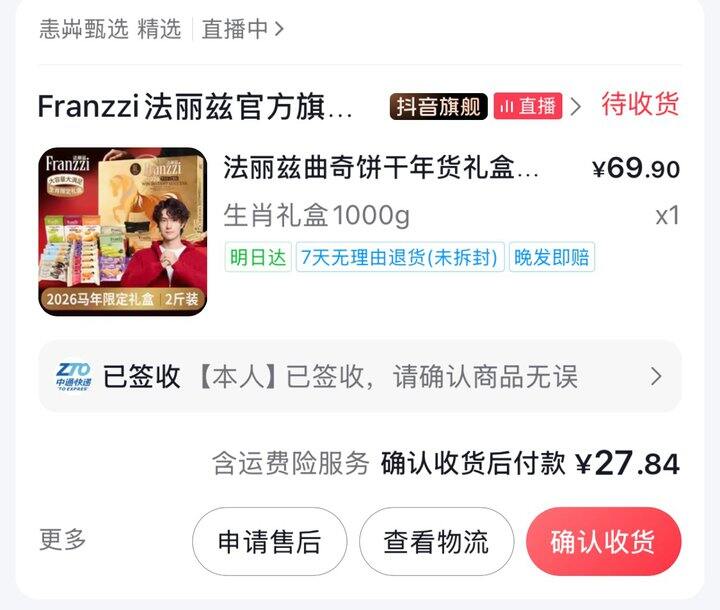Viewport: 720px width, 610px height.
Task: Tap the 已签收 delivery status text
Action: tap(141, 377)
